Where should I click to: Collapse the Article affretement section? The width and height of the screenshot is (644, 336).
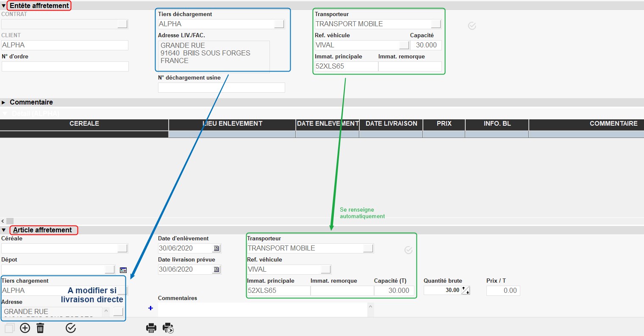4,230
